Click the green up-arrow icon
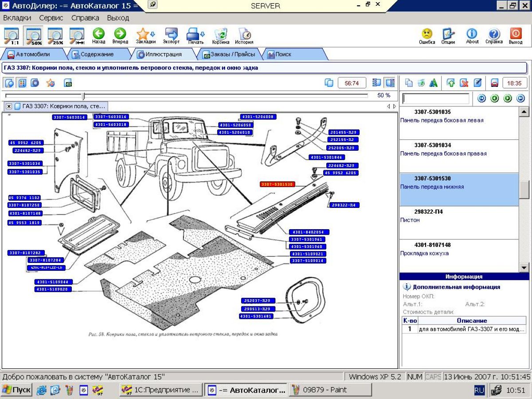This screenshot has height=399, width=532. click(x=451, y=83)
